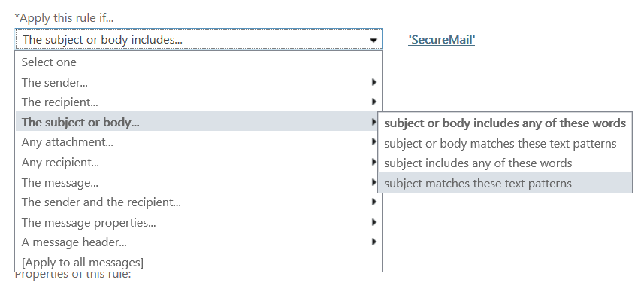Collapse the 'Apply this rule if' dropdown arrow
644x283 pixels.
pyautogui.click(x=373, y=41)
